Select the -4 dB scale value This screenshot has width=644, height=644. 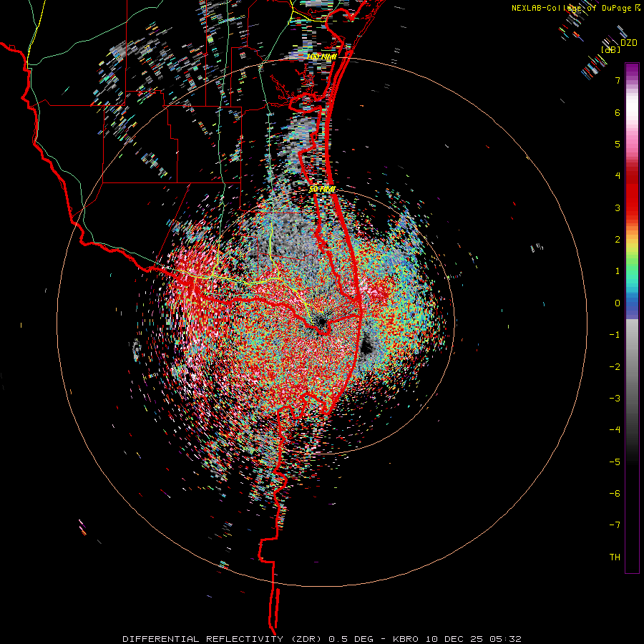click(x=615, y=430)
